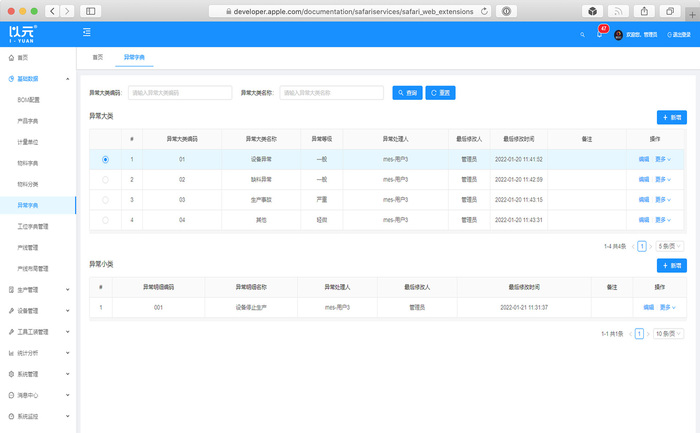Viewport: 700px width, 433px height.
Task: Expand 生产管理 menu in the sidebar
Action: (x=37, y=290)
